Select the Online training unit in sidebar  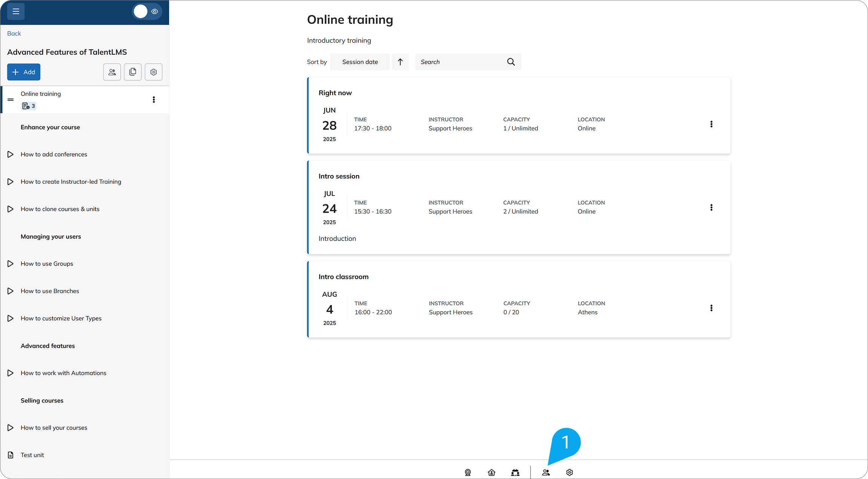tap(85, 100)
